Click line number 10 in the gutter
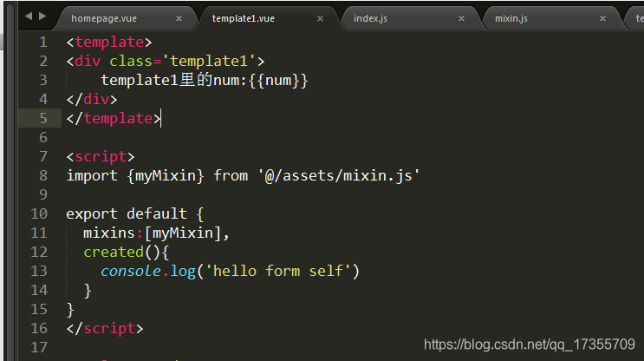Image resolution: width=644 pixels, height=361 pixels. tap(39, 213)
